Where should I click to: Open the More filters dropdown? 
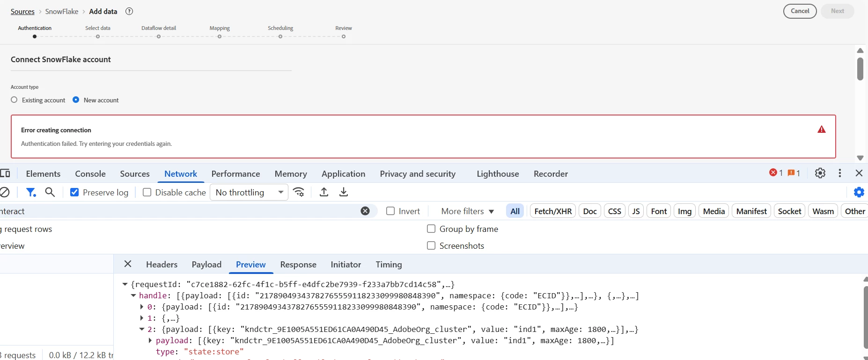pyautogui.click(x=468, y=211)
